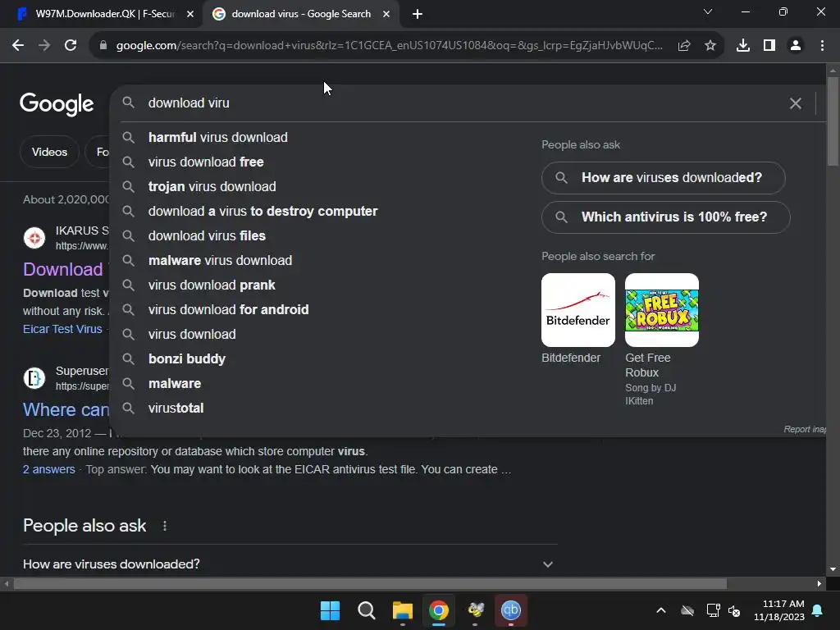
Task: Click the 'Get Free Robux' label
Action: point(648,365)
